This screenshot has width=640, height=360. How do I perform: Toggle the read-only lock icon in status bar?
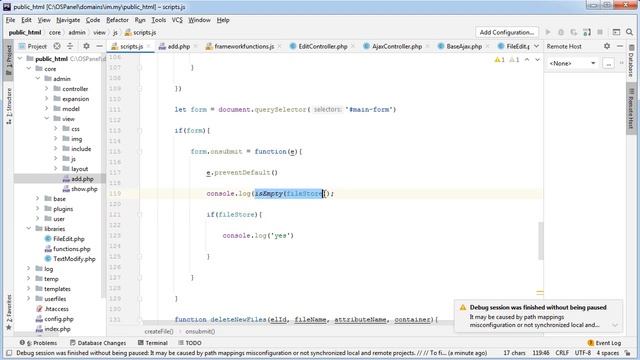(x=627, y=353)
